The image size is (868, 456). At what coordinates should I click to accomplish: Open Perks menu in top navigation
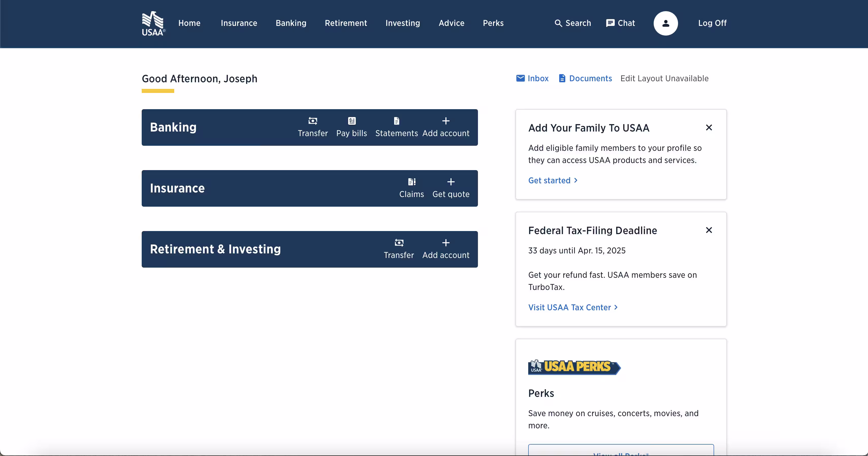click(x=493, y=23)
